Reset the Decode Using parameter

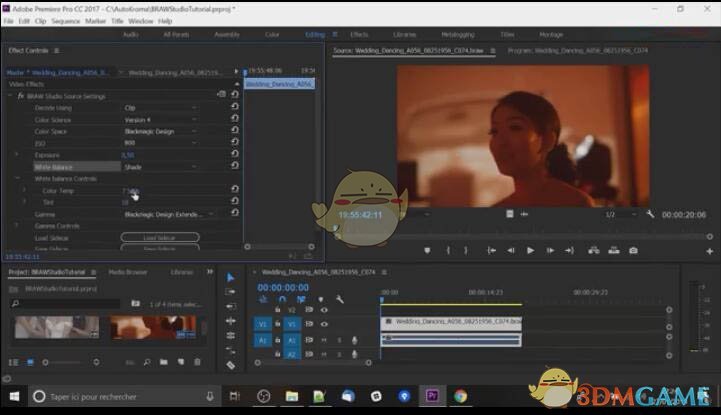point(235,107)
